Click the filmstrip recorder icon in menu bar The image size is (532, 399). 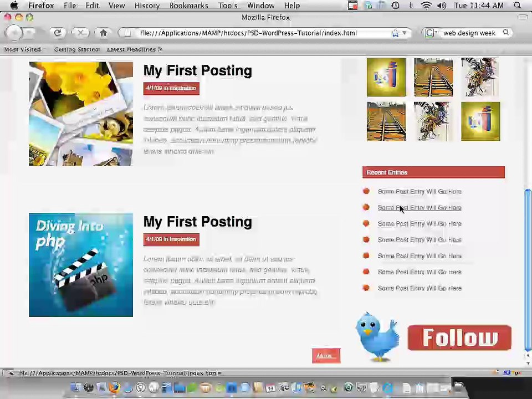(x=353, y=6)
